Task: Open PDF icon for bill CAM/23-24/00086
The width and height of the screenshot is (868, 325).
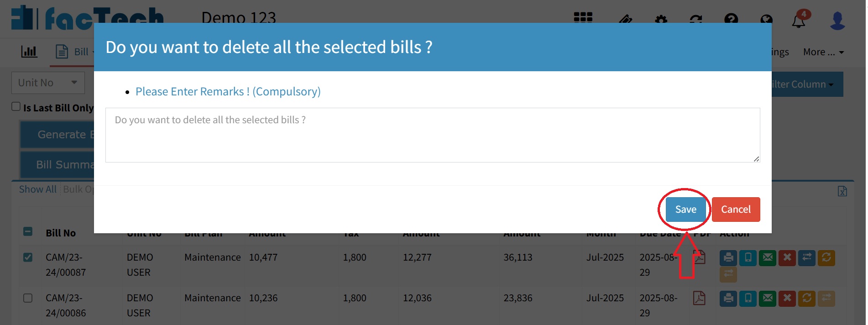Action: coord(699,298)
